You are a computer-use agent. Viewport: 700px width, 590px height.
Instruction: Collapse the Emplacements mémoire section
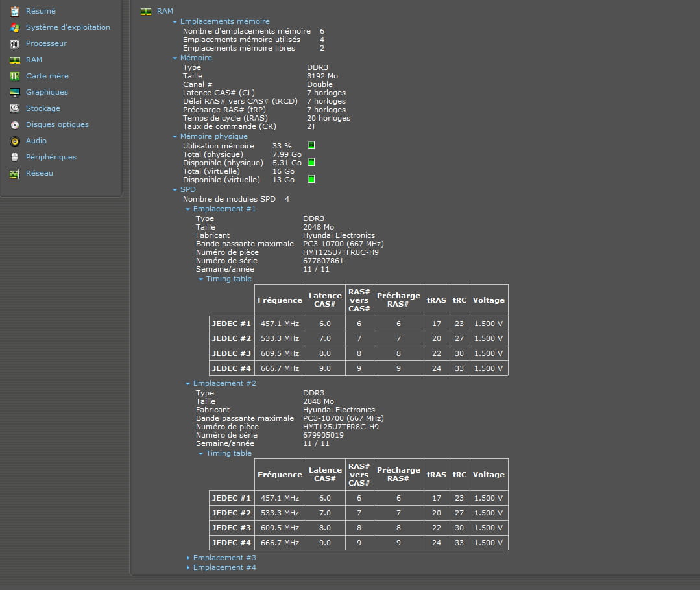coord(175,22)
